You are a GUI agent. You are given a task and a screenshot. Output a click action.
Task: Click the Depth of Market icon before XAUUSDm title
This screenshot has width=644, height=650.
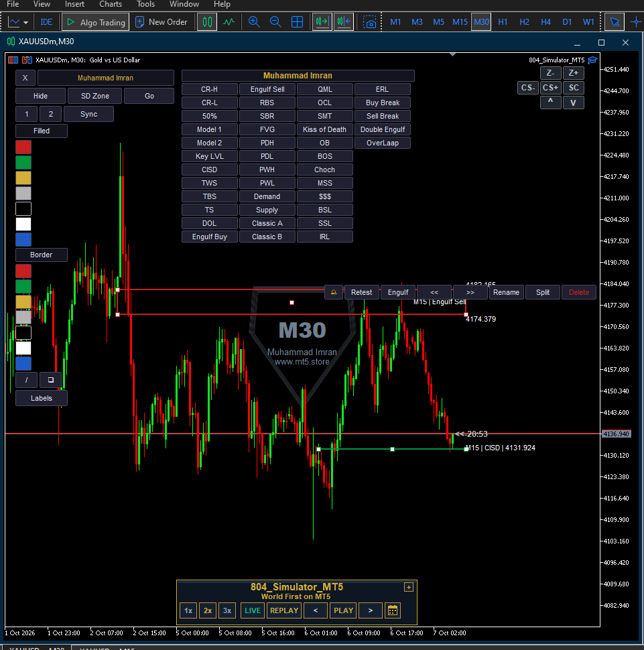(x=13, y=60)
